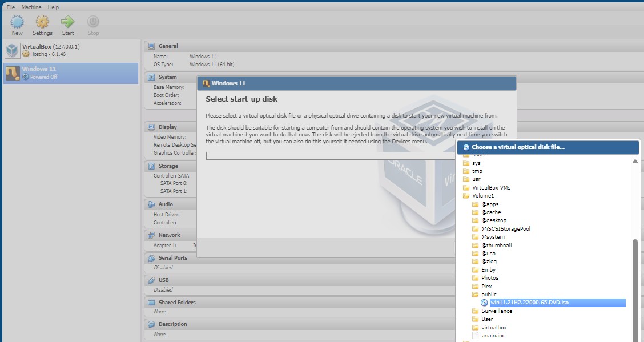Click the USB section icon

(151, 280)
